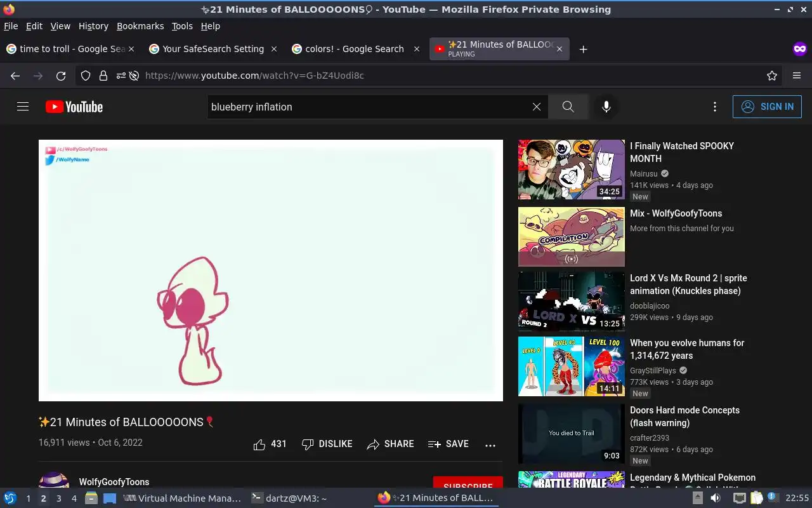Click the SUBSCRIBE button
Screen dimensions: 812x508
point(468,483)
